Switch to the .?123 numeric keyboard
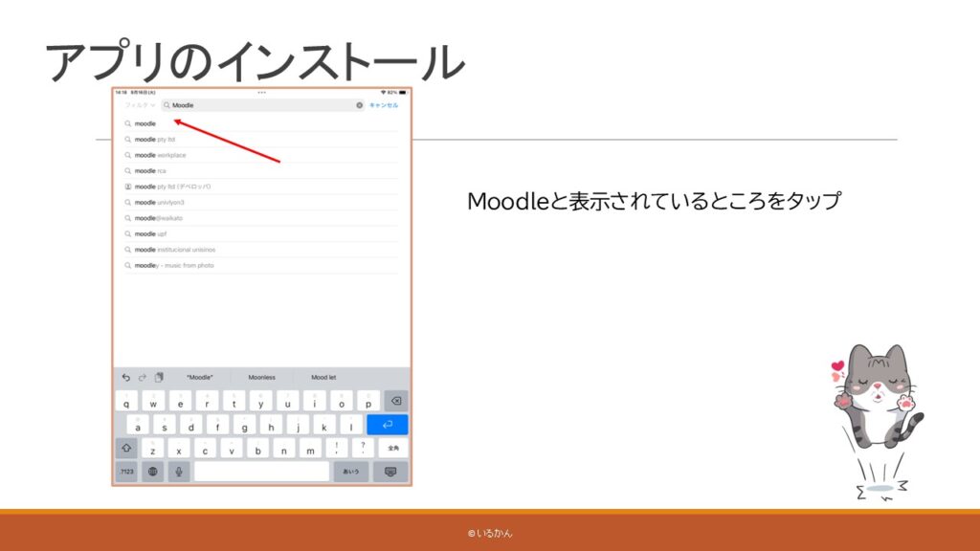The width and height of the screenshot is (980, 551). [x=126, y=472]
